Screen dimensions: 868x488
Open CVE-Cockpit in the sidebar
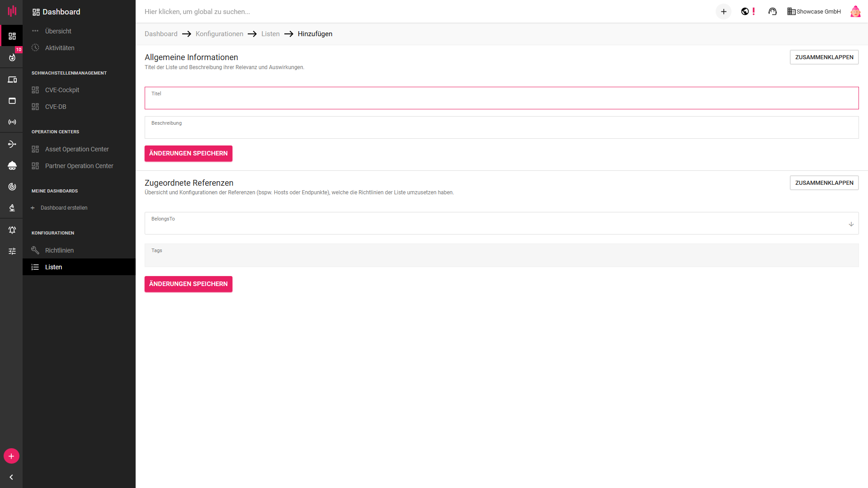coord(62,90)
